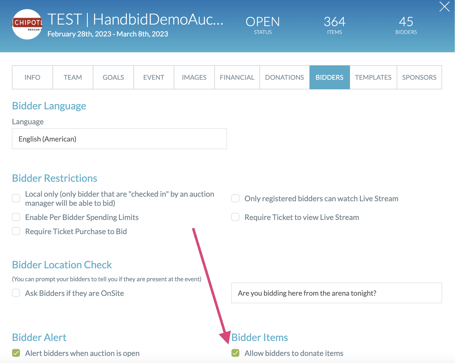Click the 45 bidders count

406,24
